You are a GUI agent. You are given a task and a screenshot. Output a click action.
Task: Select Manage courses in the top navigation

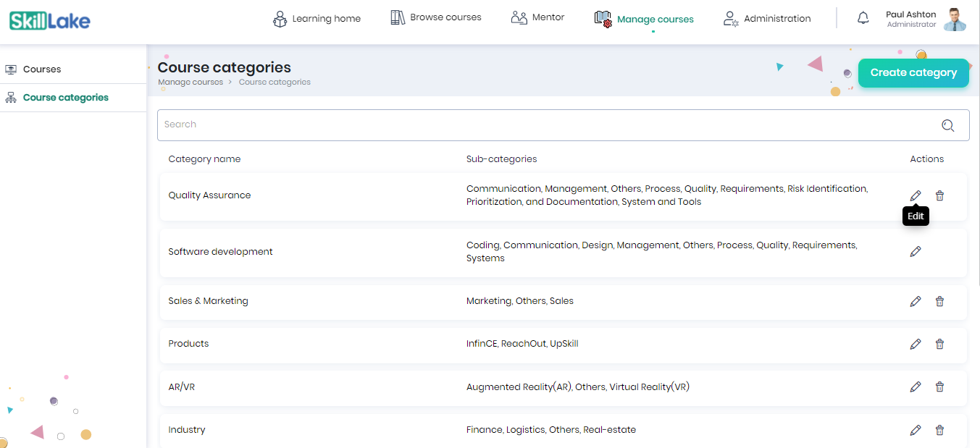tap(644, 20)
